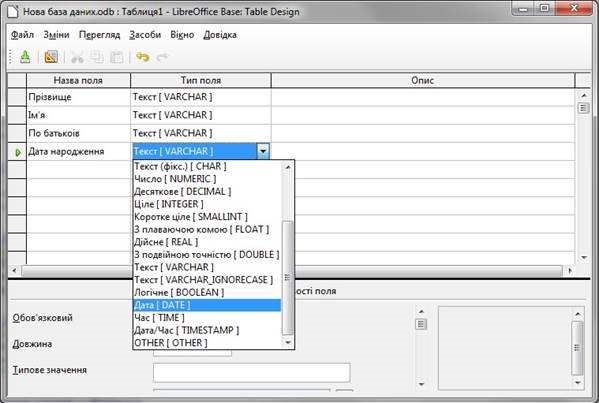Click help pane scroll down arrow
The width and height of the screenshot is (599, 403).
coord(578,382)
